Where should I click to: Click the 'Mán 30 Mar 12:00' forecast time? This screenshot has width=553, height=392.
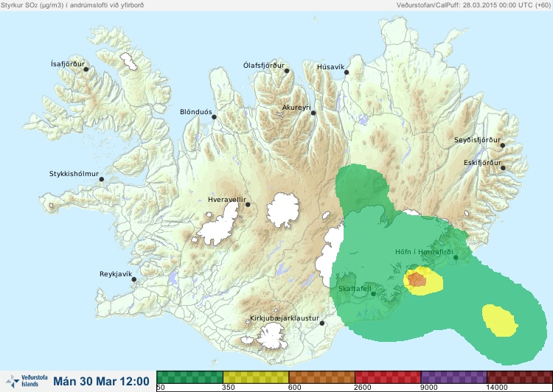tap(101, 381)
